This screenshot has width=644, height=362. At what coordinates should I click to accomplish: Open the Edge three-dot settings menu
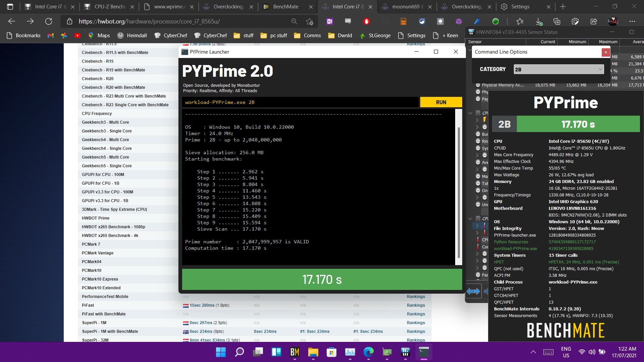(632, 21)
